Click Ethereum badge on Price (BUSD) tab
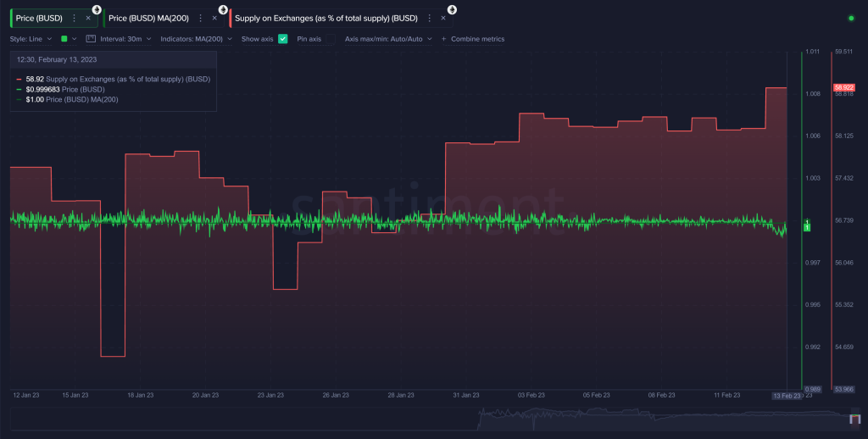 97,10
